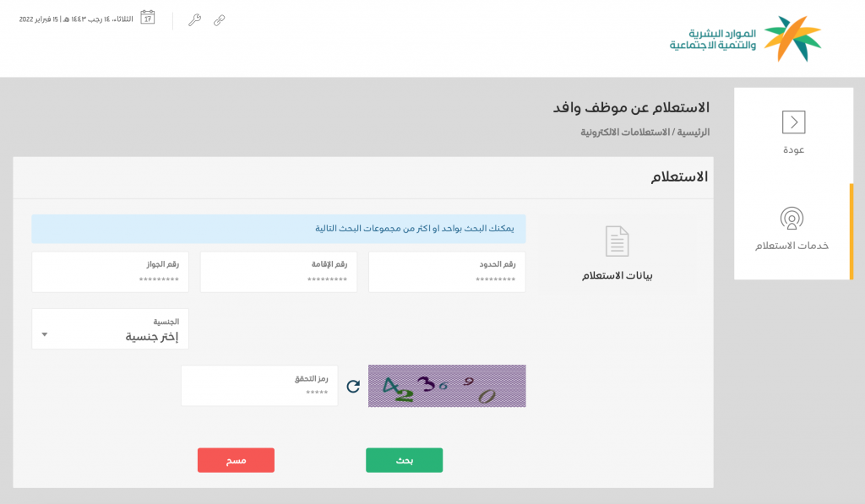This screenshot has height=504, width=865.
Task: Click the red مسح clear button
Action: 237,460
